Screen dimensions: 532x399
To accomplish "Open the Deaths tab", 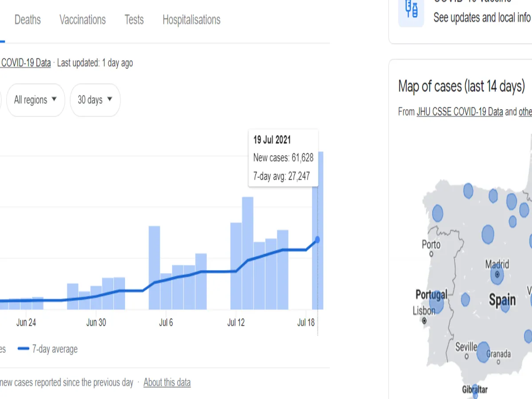I will pos(27,20).
